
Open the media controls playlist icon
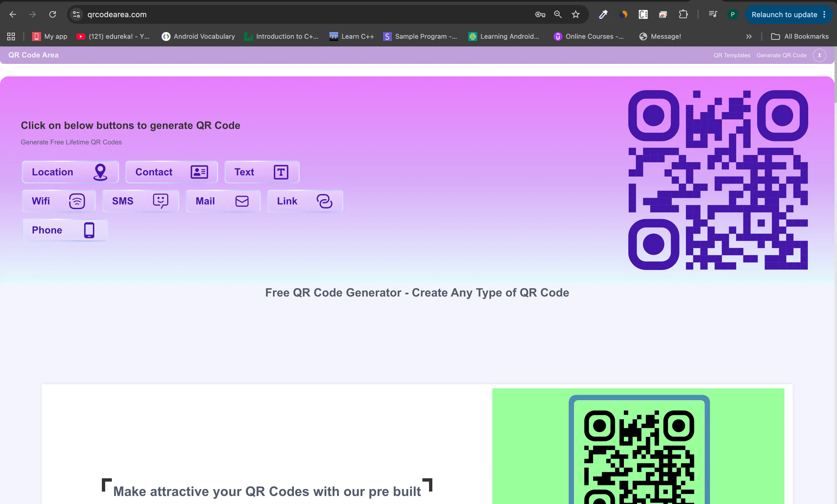tap(713, 14)
